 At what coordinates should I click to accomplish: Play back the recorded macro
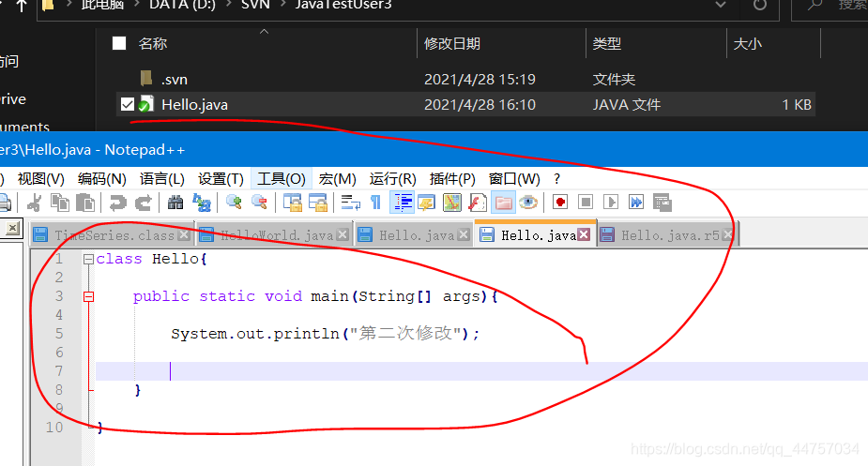(611, 202)
